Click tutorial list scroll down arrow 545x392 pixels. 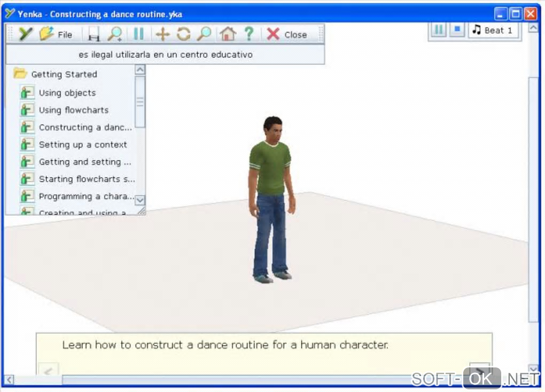140,200
